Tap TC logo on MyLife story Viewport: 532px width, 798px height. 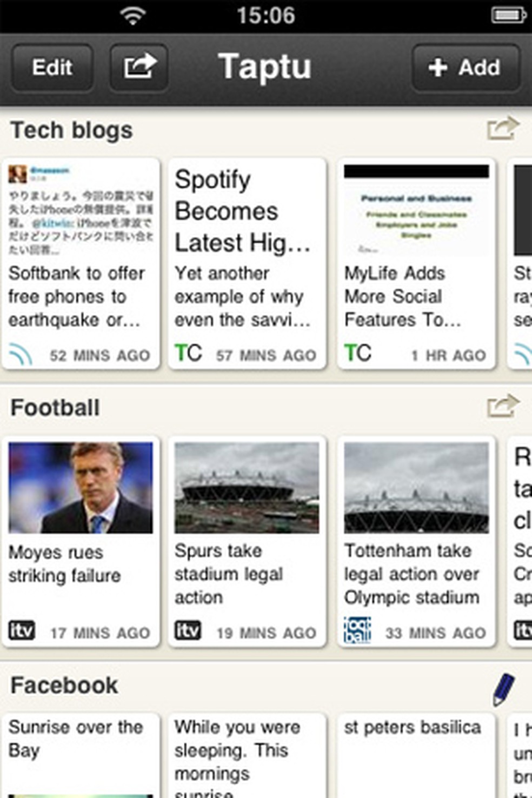click(x=358, y=354)
